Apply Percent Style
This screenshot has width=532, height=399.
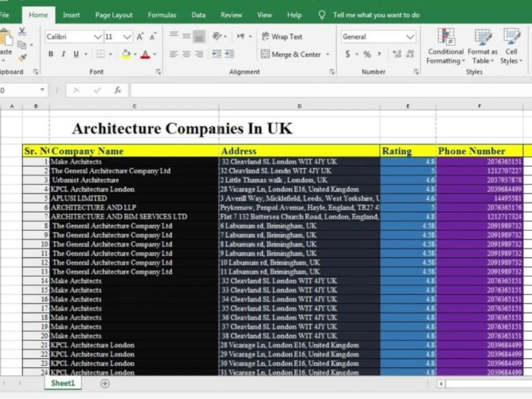[x=367, y=54]
